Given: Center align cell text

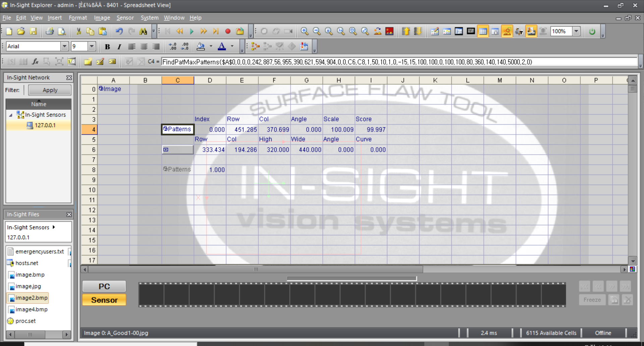Looking at the screenshot, I should [x=144, y=47].
